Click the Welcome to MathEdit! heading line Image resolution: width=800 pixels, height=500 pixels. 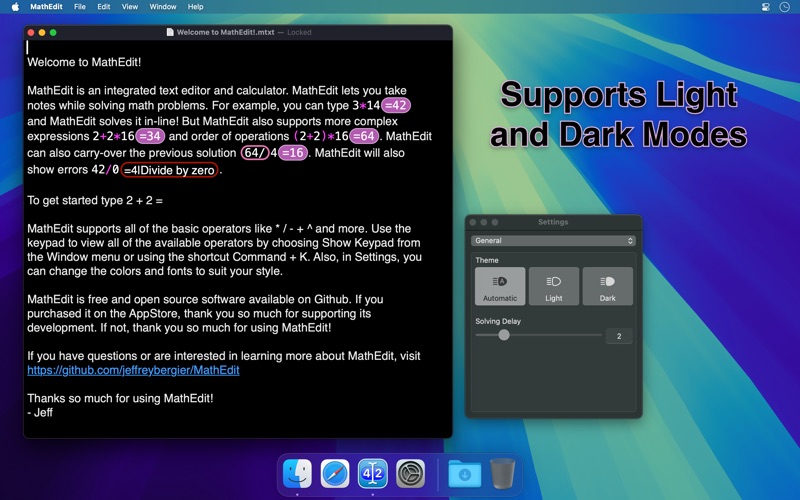tap(84, 62)
